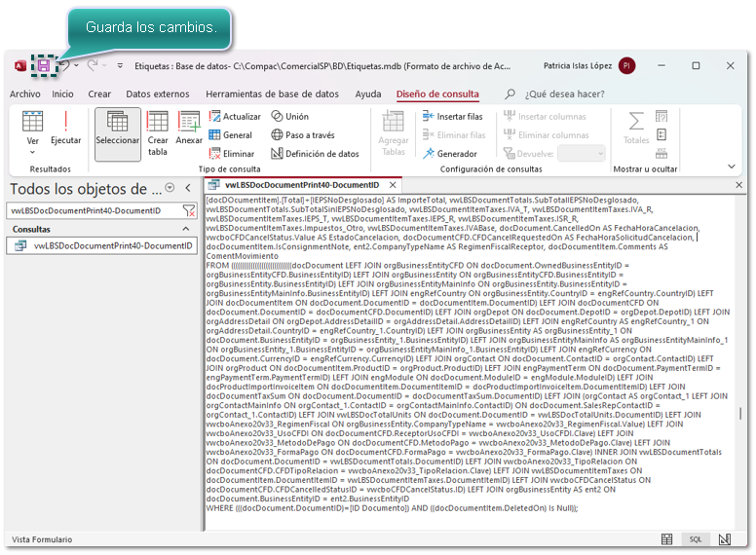The image size is (756, 555).
Task: Open the Datos externos tab
Action: click(158, 93)
